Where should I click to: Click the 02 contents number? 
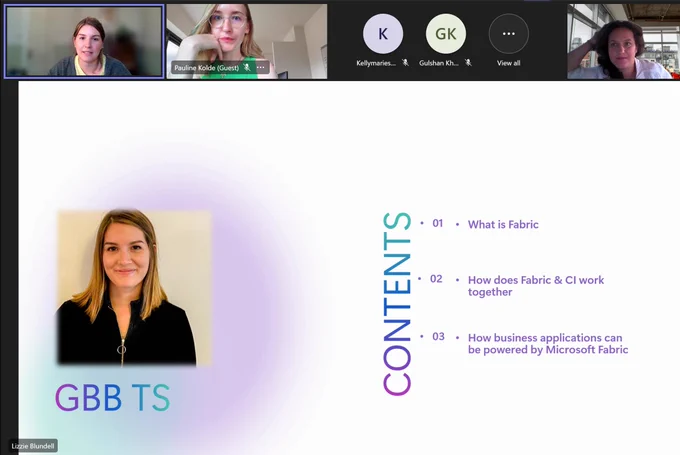click(436, 278)
